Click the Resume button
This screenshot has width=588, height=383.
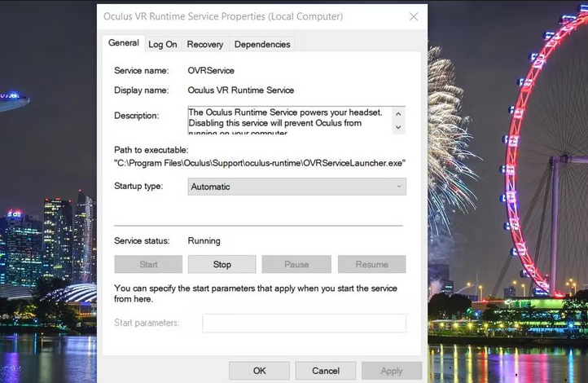pos(371,265)
